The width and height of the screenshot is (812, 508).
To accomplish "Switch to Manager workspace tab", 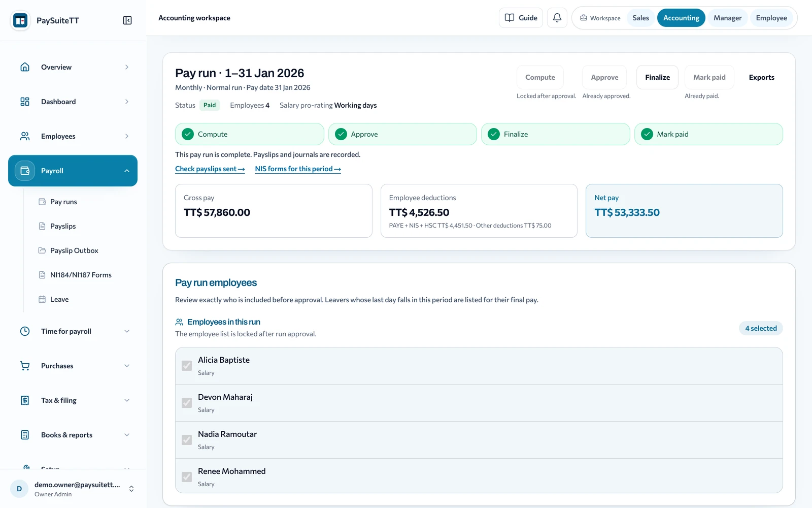I will (x=727, y=18).
